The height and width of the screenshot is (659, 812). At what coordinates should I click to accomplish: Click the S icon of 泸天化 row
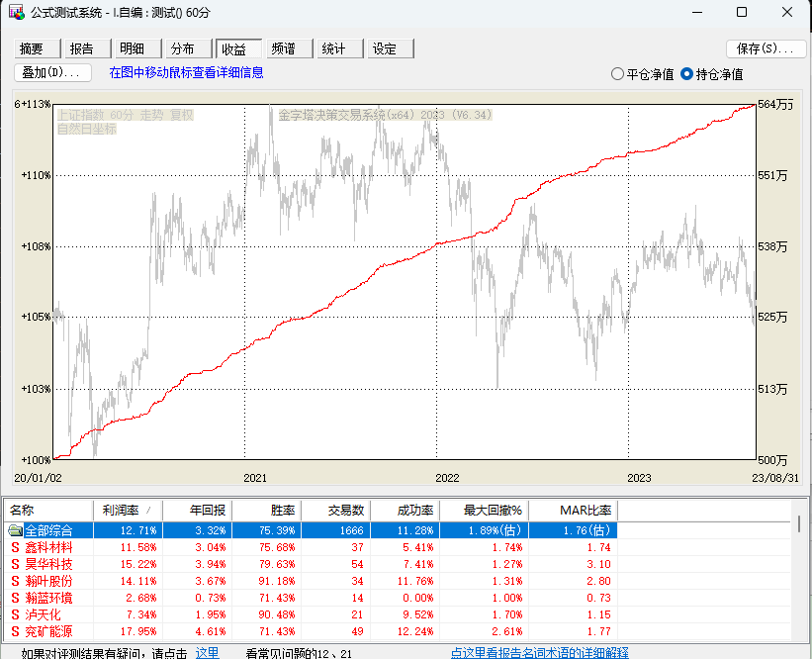(16, 614)
